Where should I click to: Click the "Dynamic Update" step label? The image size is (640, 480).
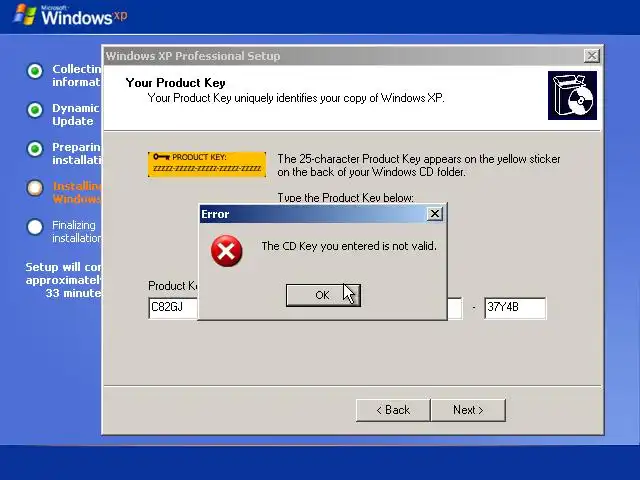pos(76,115)
